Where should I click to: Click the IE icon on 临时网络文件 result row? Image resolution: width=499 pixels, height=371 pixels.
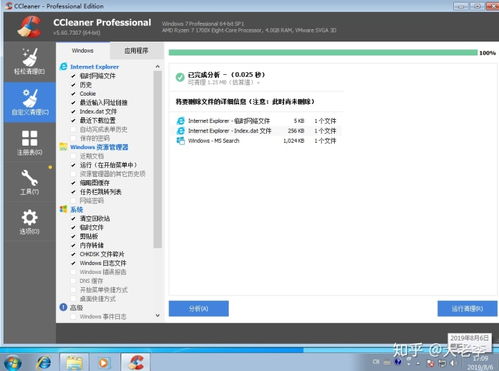(x=180, y=121)
